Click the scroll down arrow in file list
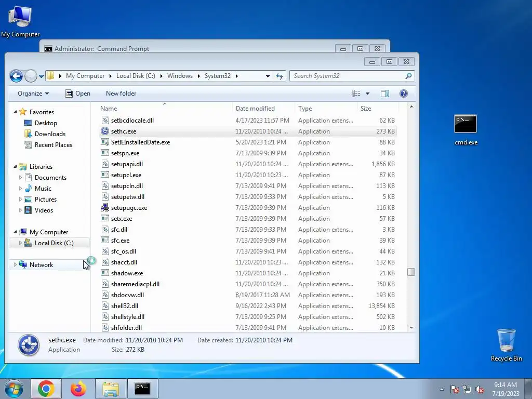Image resolution: width=532 pixels, height=399 pixels. point(411,328)
